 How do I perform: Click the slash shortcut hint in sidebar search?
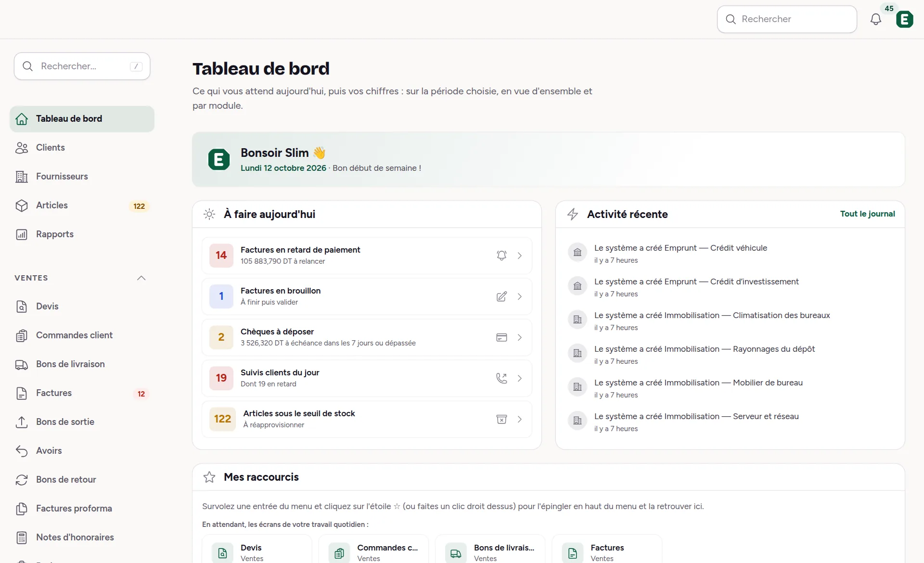pyautogui.click(x=136, y=66)
